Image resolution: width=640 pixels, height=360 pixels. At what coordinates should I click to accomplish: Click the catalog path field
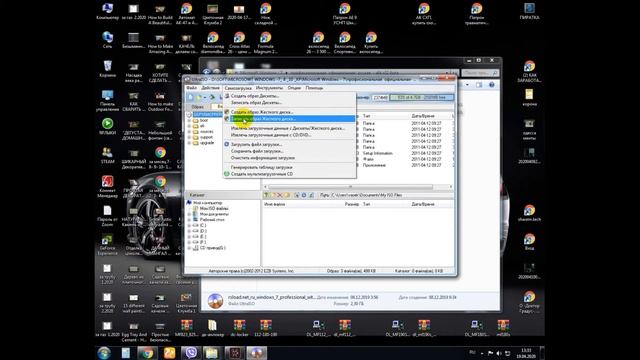(391, 195)
